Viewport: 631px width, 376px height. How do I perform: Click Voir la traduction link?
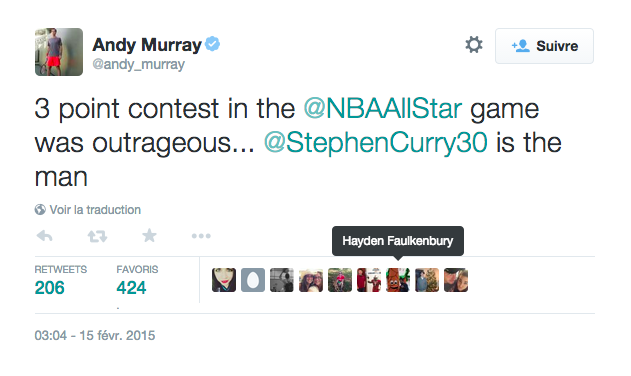pyautogui.click(x=95, y=210)
